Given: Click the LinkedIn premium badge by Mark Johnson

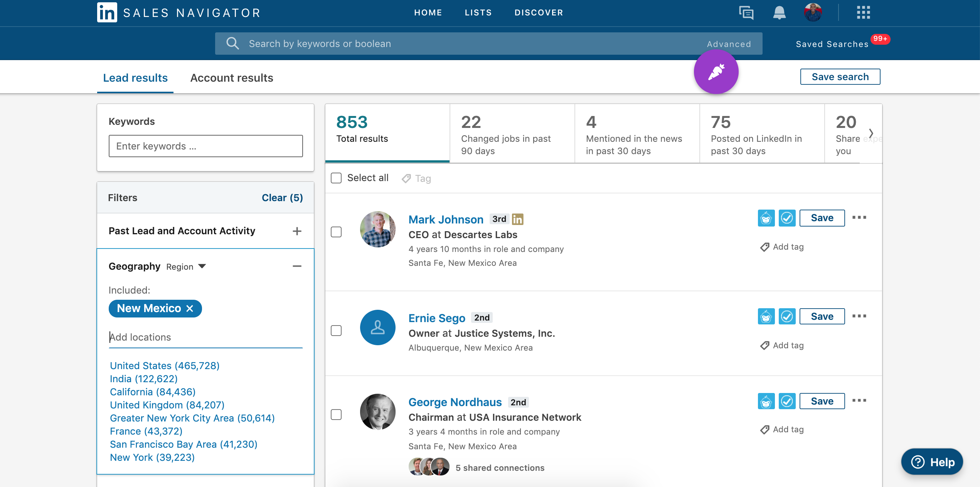Looking at the screenshot, I should click(517, 219).
